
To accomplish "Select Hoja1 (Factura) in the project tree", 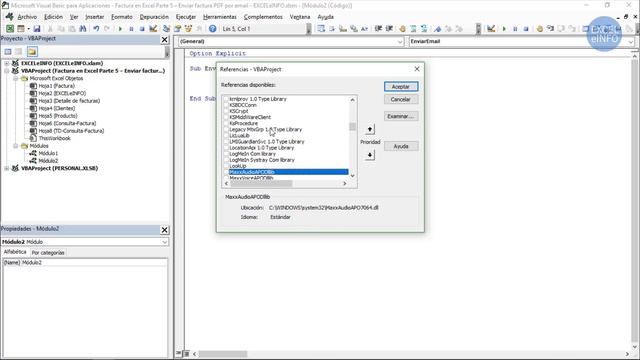I will [56, 86].
